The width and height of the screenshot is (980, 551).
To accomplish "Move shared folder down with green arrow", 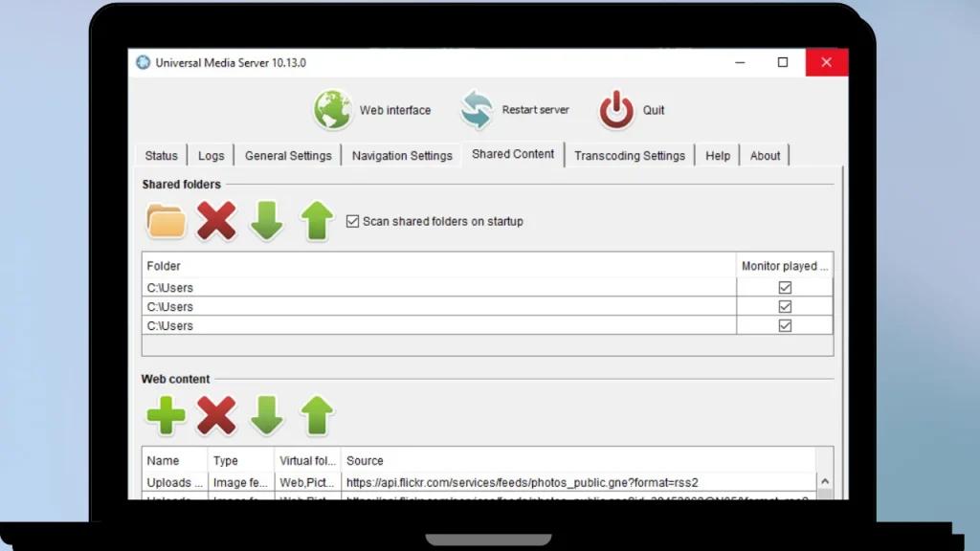I will pyautogui.click(x=266, y=221).
